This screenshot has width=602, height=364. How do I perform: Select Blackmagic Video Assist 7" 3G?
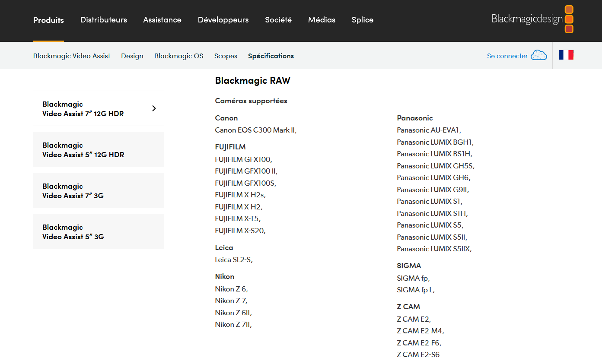[99, 190]
